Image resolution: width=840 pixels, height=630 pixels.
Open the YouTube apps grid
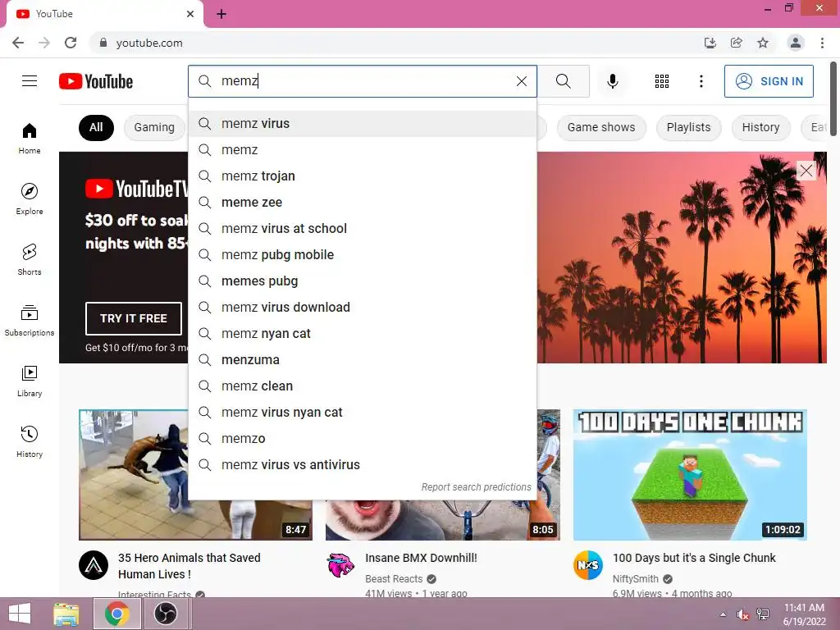[x=662, y=81]
